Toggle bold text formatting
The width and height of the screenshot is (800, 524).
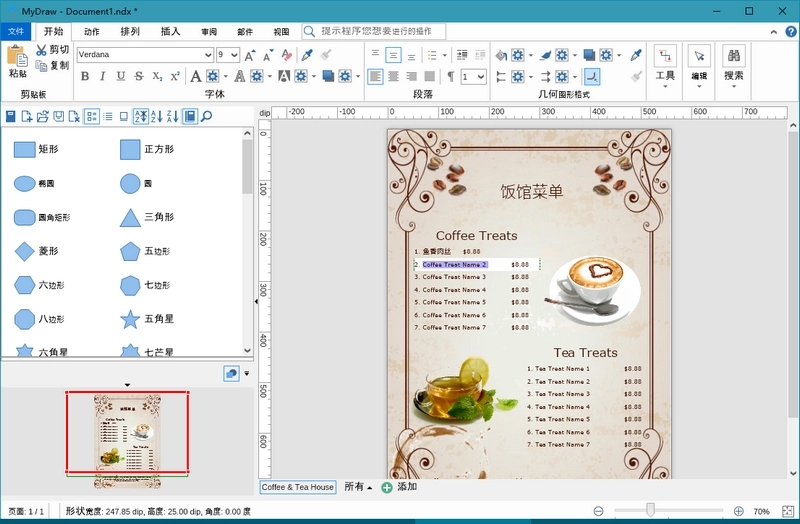pos(85,76)
